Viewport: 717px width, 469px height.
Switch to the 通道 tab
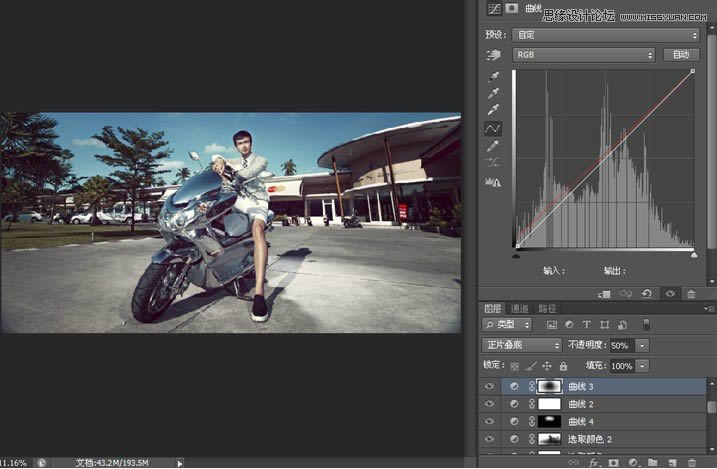pos(519,309)
